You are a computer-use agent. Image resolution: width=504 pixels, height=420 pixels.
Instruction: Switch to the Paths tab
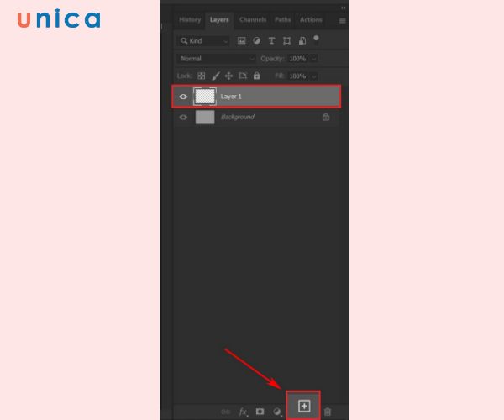[282, 20]
